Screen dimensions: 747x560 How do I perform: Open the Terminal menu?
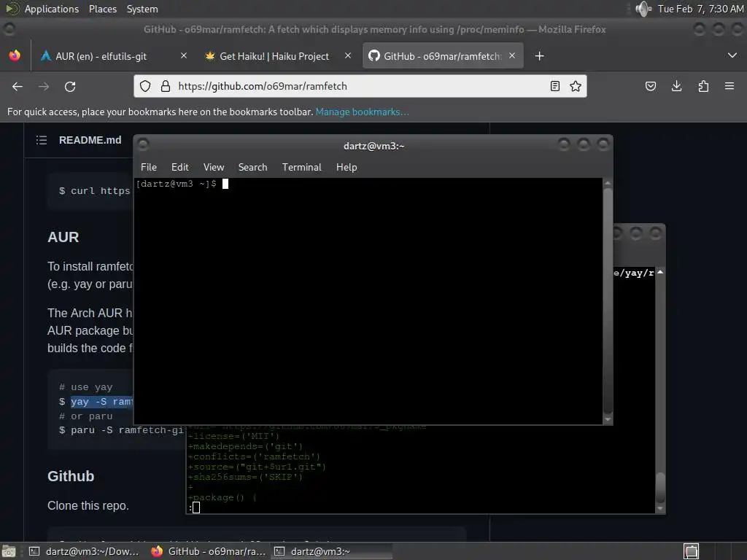(x=301, y=167)
